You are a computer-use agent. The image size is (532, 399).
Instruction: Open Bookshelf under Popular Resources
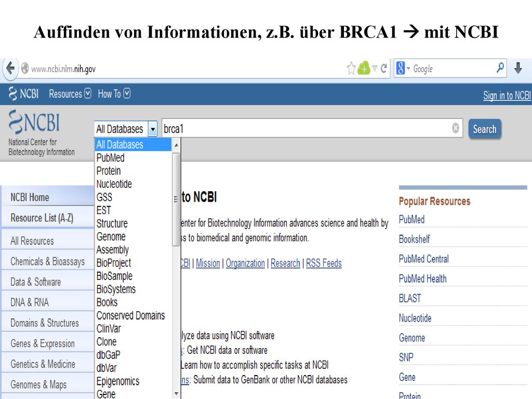[x=414, y=239]
